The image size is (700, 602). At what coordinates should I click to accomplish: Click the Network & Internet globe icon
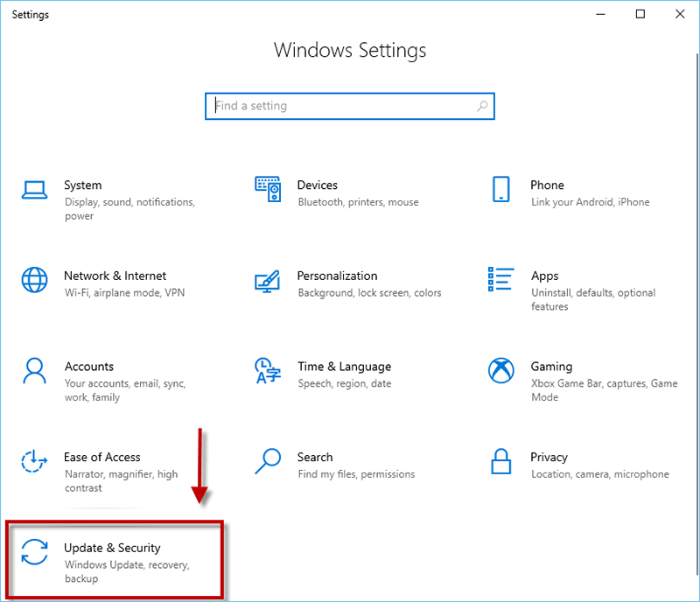(34, 280)
